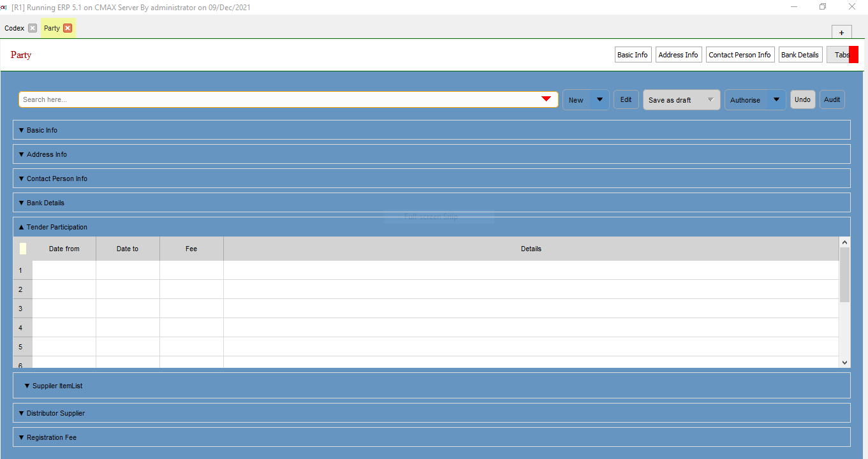Switch to the Codex tab
Image resolution: width=868 pixels, height=459 pixels.
[x=14, y=28]
